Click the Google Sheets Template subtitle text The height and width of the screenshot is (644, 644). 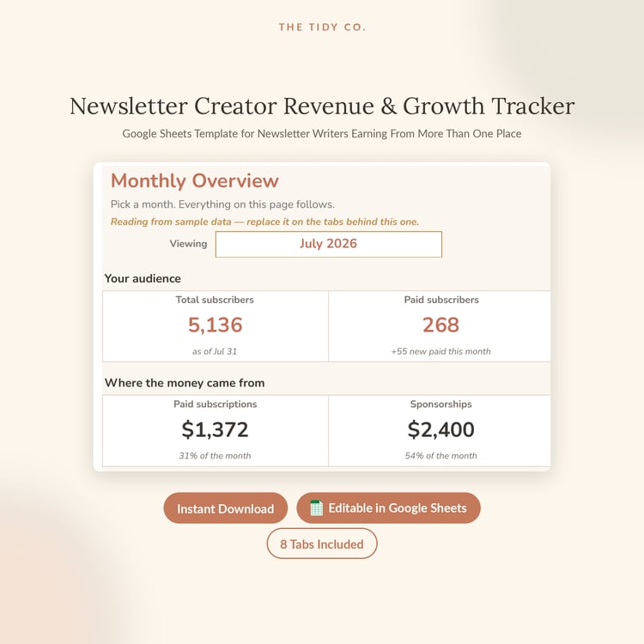coord(322,133)
